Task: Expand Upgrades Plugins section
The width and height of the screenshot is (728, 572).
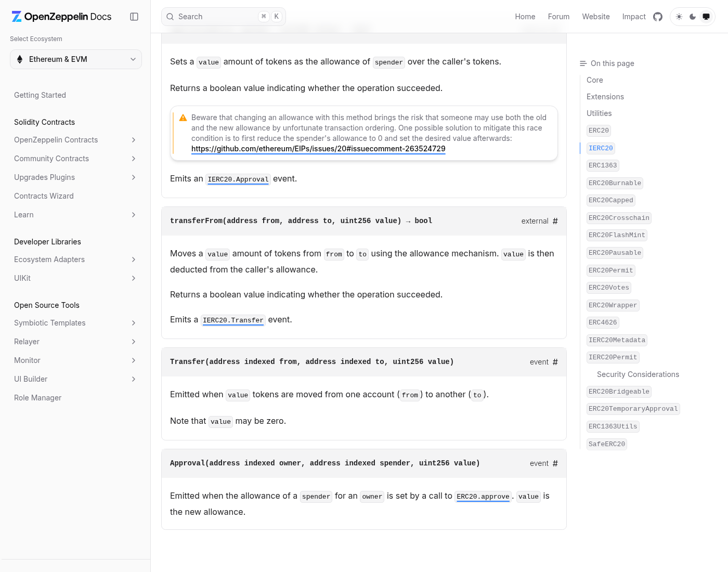Action: tap(134, 177)
